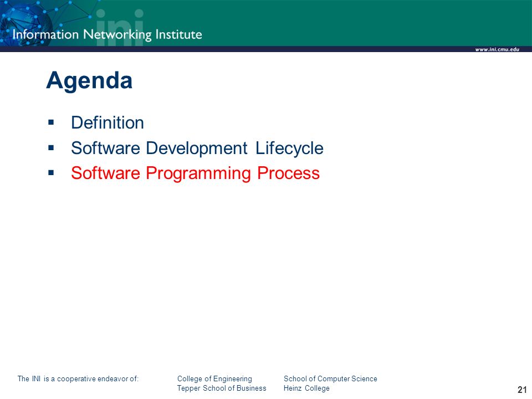Click 'Software Development Lifecycle' bullet text
The width and height of the screenshot is (532, 399).
[197, 149]
